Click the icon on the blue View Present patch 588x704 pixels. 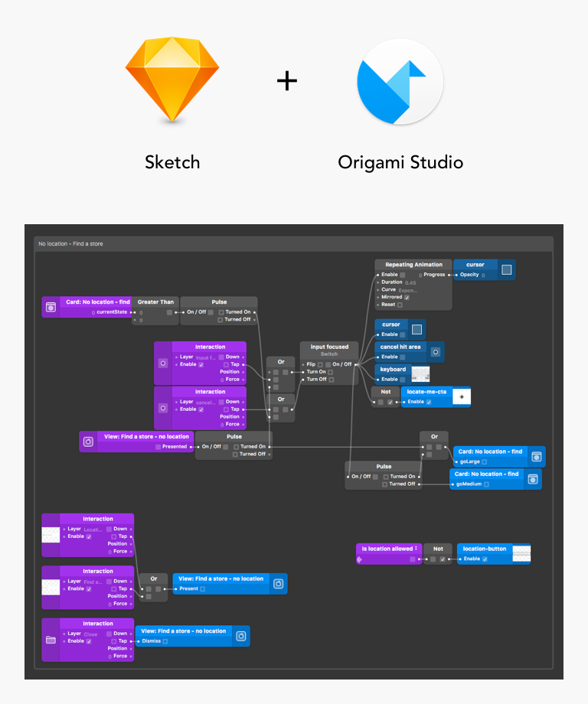279,584
